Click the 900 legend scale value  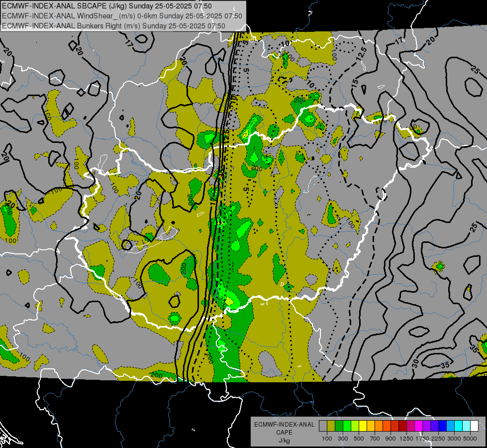[390, 439]
